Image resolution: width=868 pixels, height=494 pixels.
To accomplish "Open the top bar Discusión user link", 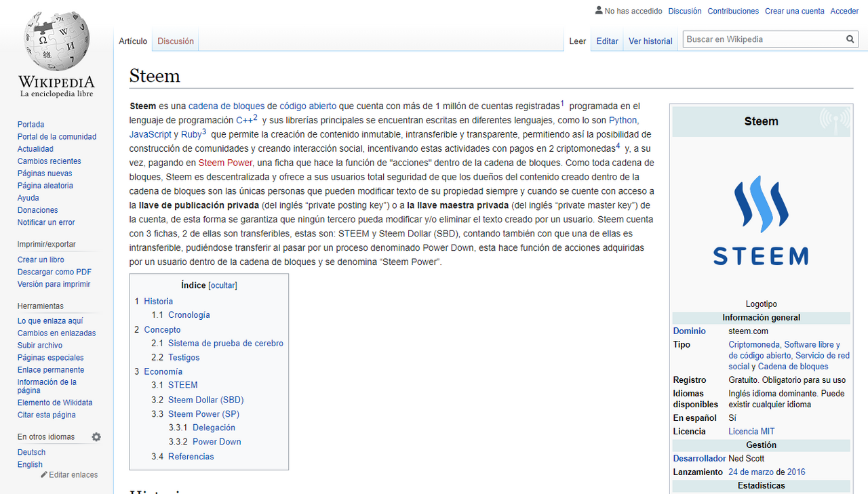I will (685, 11).
